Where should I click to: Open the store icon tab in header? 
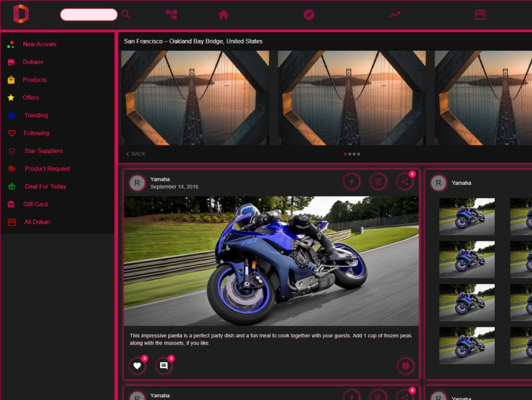click(480, 14)
